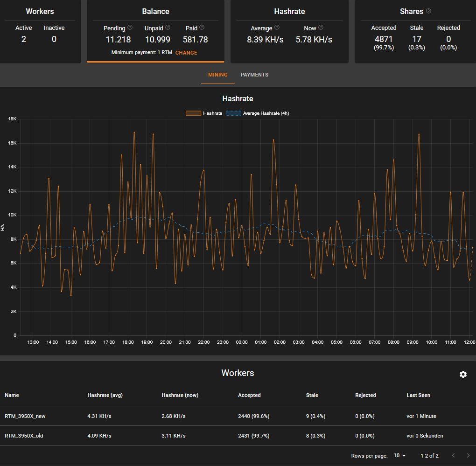Go to previous page arrow
The width and height of the screenshot is (476, 466).
point(453,455)
